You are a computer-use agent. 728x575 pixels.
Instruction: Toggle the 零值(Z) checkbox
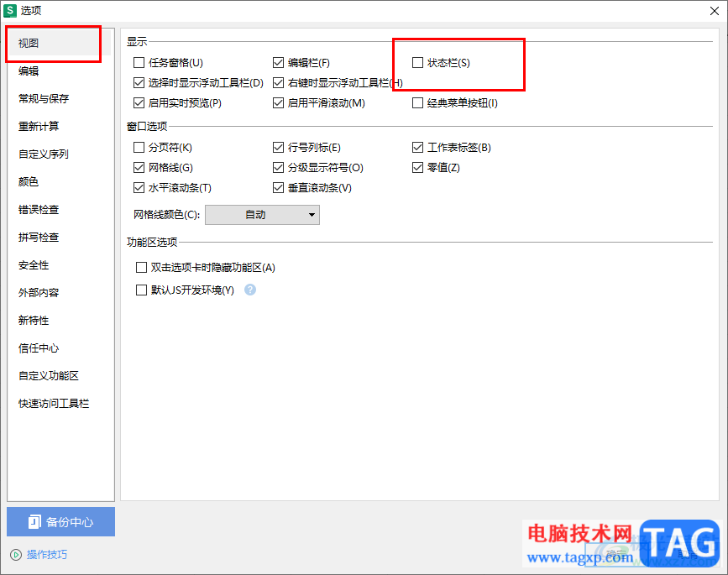(417, 168)
